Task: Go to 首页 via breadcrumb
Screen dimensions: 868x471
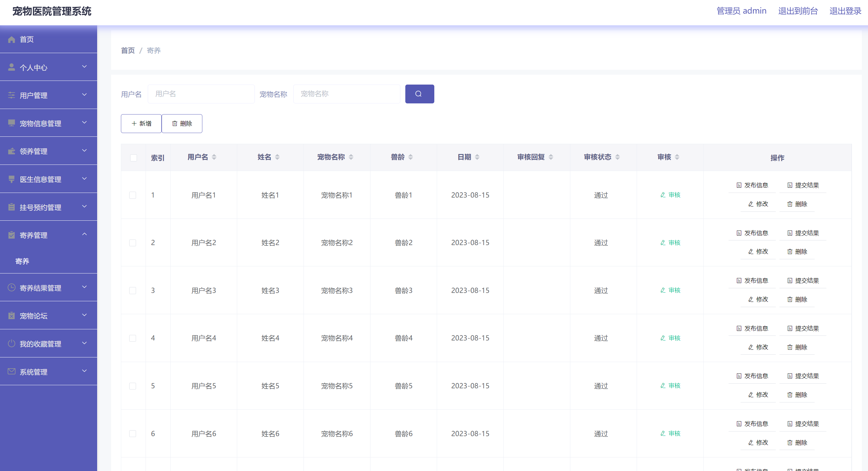Action: point(128,51)
